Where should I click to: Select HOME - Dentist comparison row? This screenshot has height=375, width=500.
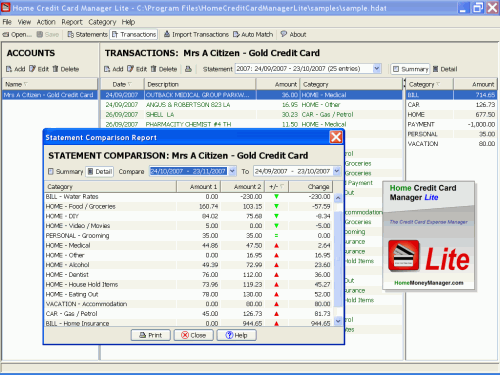(189, 275)
